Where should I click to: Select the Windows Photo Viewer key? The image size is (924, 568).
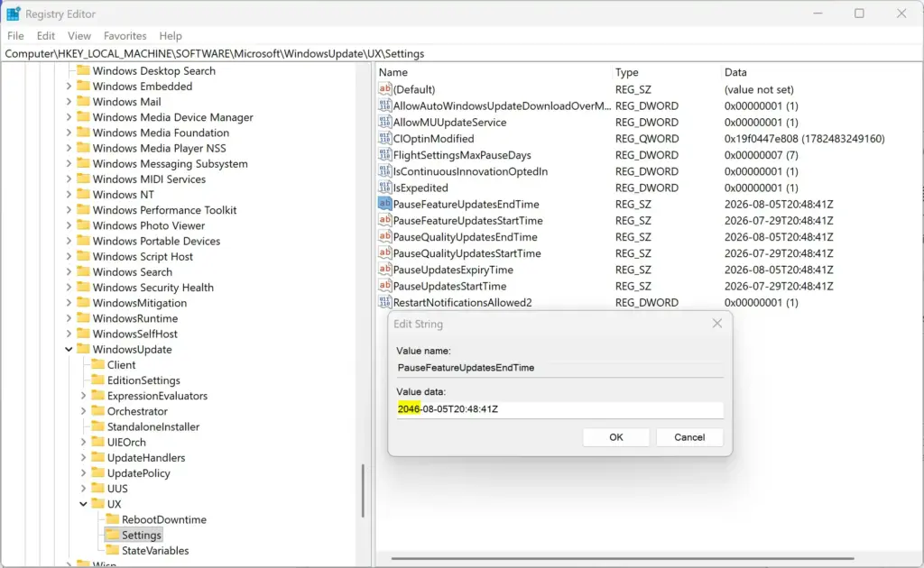pyautogui.click(x=149, y=225)
